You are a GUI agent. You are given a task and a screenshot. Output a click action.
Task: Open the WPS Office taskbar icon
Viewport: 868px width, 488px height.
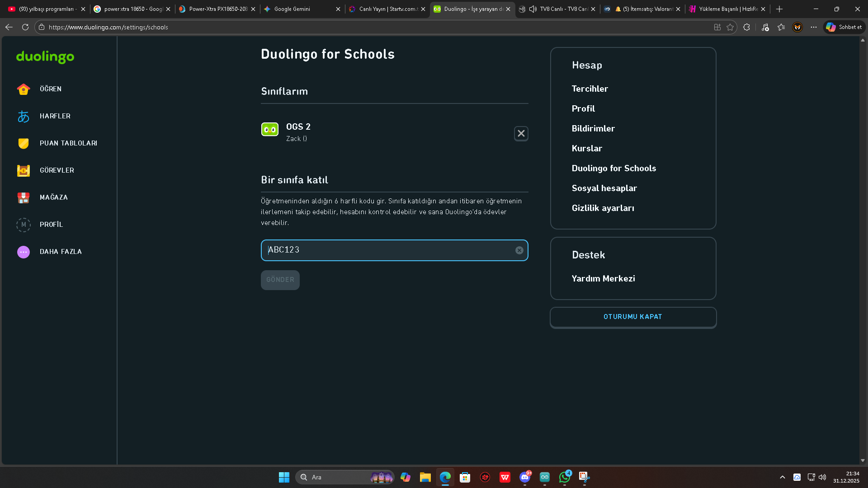[505, 477]
